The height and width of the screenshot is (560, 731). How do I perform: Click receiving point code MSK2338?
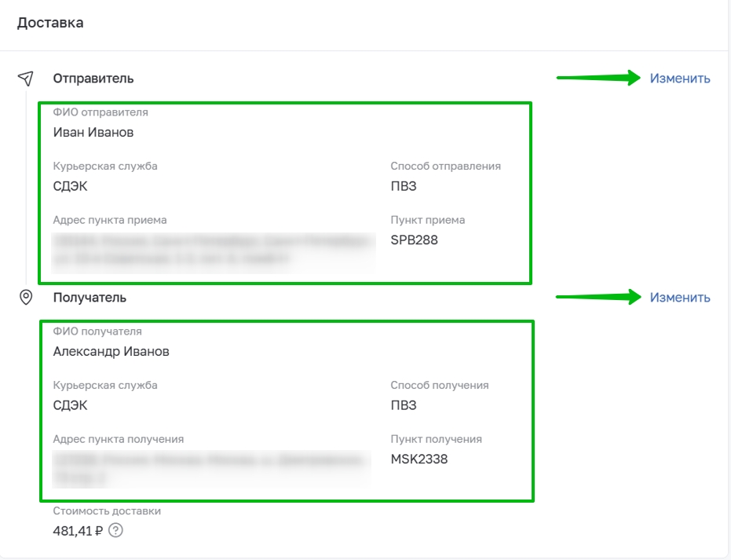419,459
